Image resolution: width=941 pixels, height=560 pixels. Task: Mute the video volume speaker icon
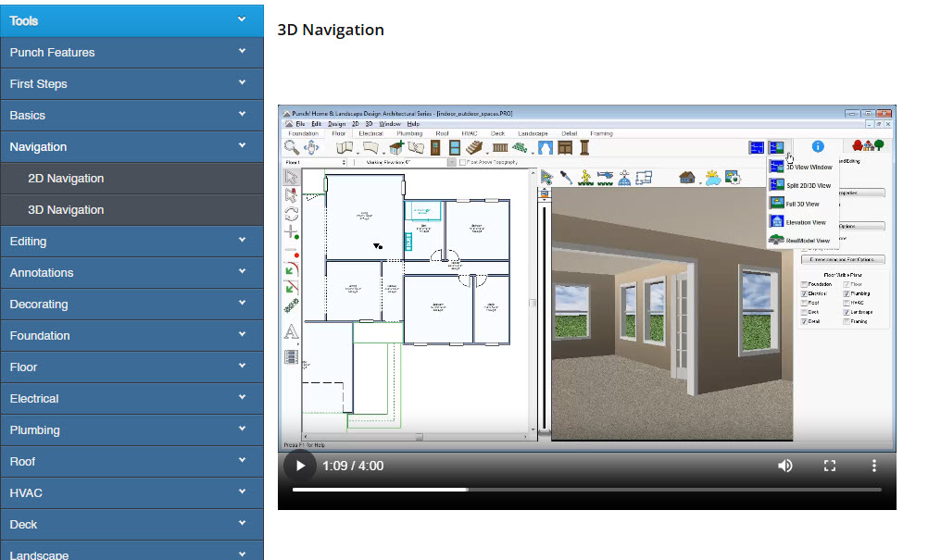(x=784, y=466)
